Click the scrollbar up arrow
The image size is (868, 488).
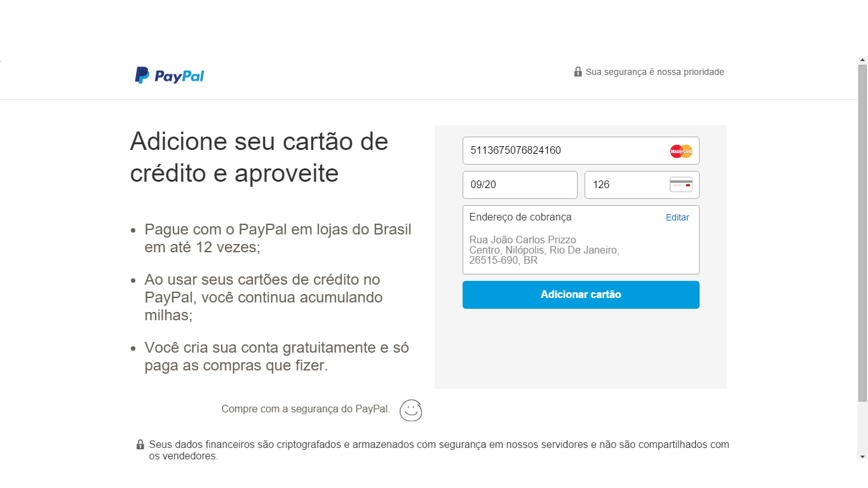[x=862, y=60]
